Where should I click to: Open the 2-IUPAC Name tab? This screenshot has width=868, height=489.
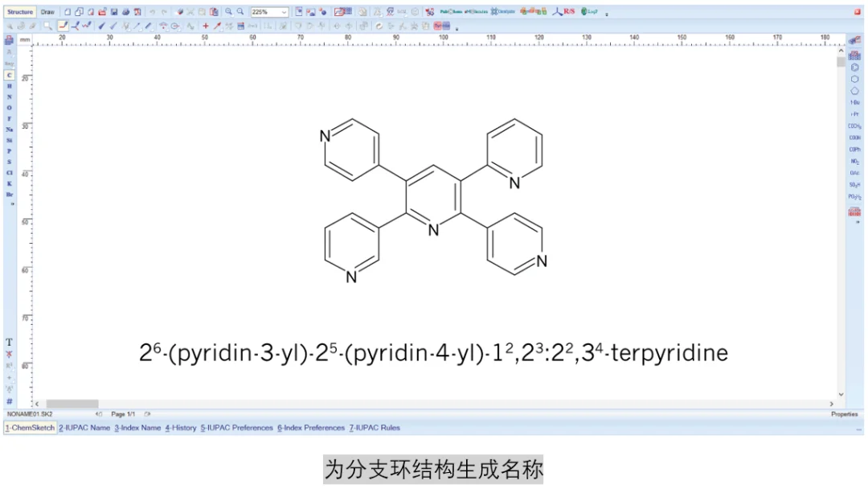coord(84,428)
